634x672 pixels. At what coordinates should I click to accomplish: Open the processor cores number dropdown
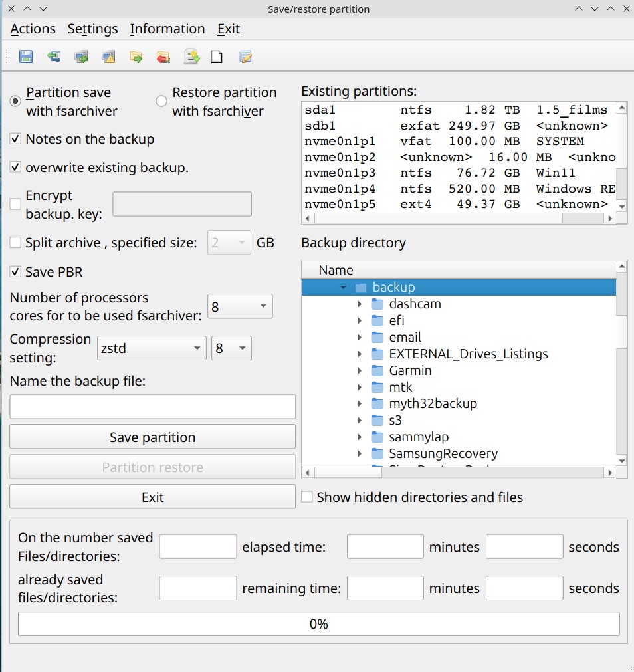[x=240, y=306]
